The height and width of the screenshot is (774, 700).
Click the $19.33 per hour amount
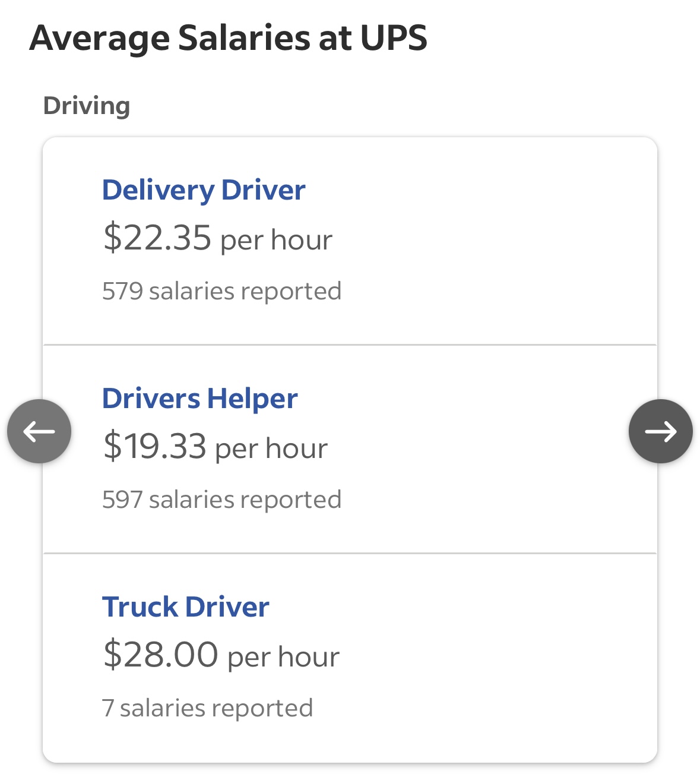(x=214, y=447)
